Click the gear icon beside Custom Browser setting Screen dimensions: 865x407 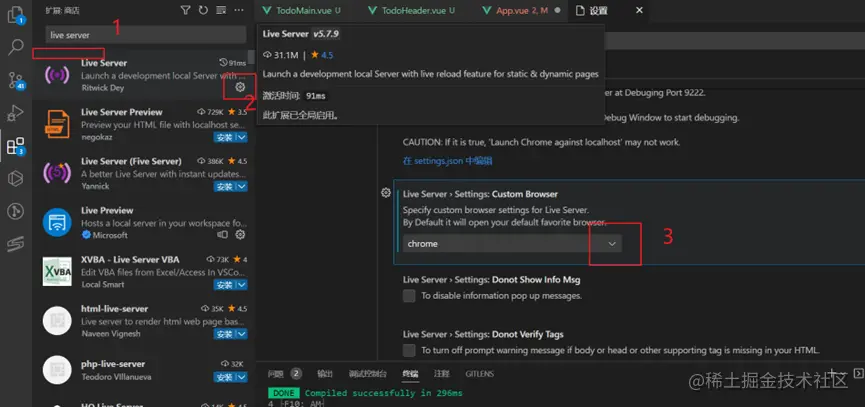[386, 193]
